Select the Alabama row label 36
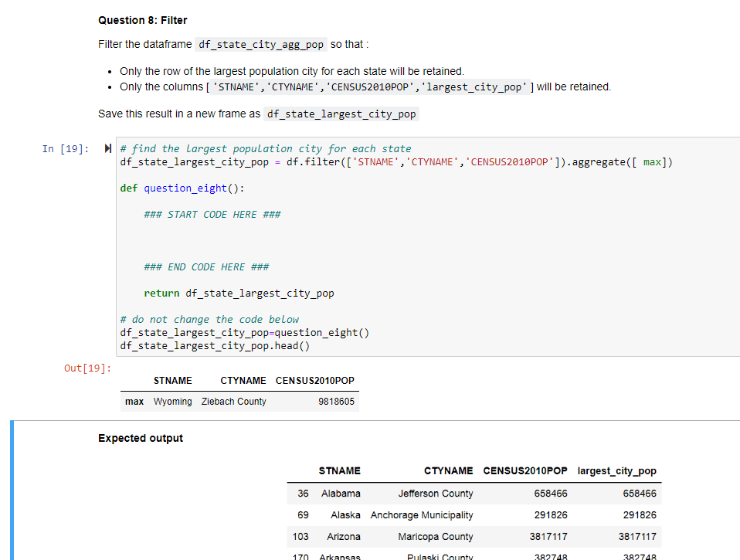Screen dimensions: 740x560 tap(302, 494)
